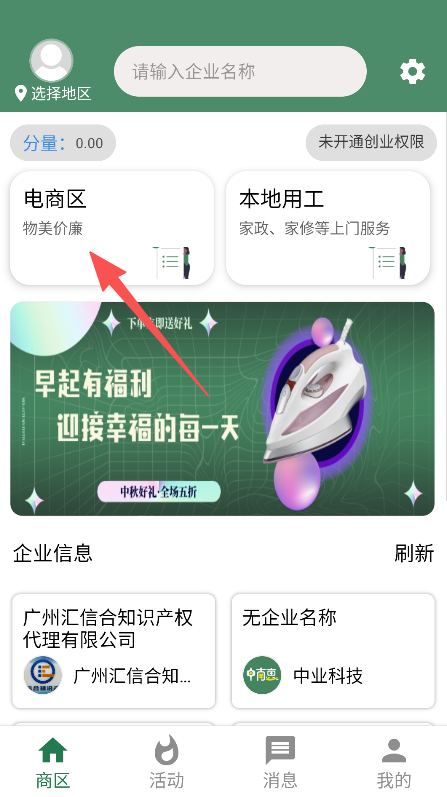Tap 未开通创业权限 button
447x797 pixels.
point(371,142)
